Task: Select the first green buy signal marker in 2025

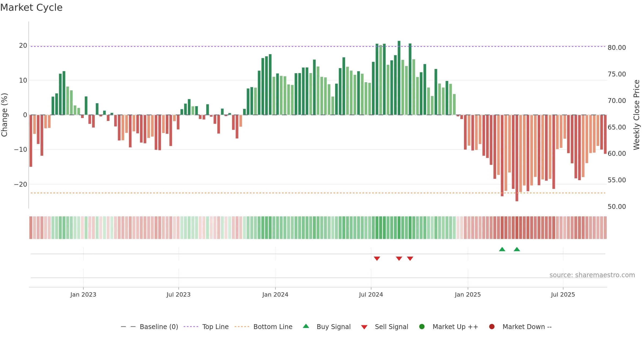Action: click(x=502, y=249)
